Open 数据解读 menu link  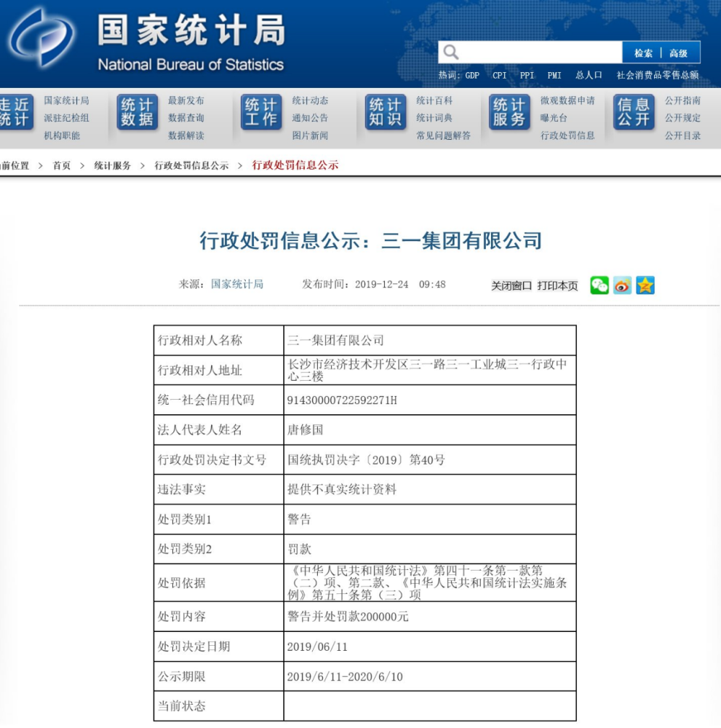(186, 135)
